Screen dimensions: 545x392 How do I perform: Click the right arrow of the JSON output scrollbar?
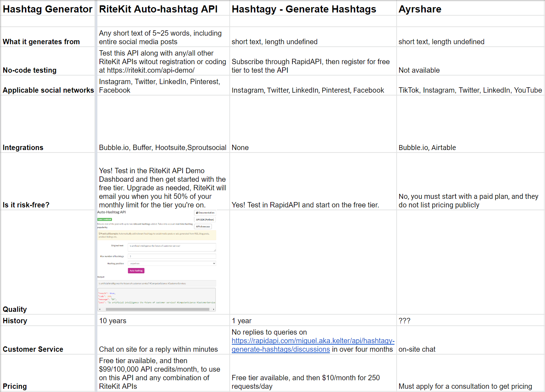point(214,309)
